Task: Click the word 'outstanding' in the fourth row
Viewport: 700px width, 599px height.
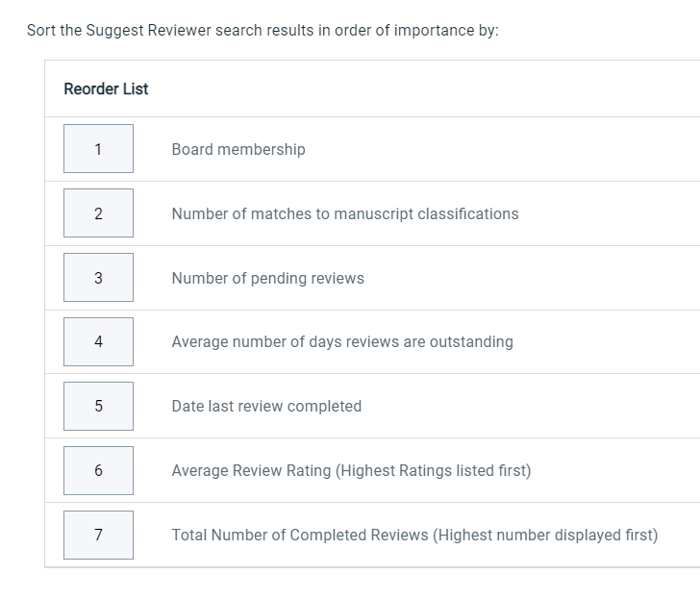Action: (x=471, y=342)
